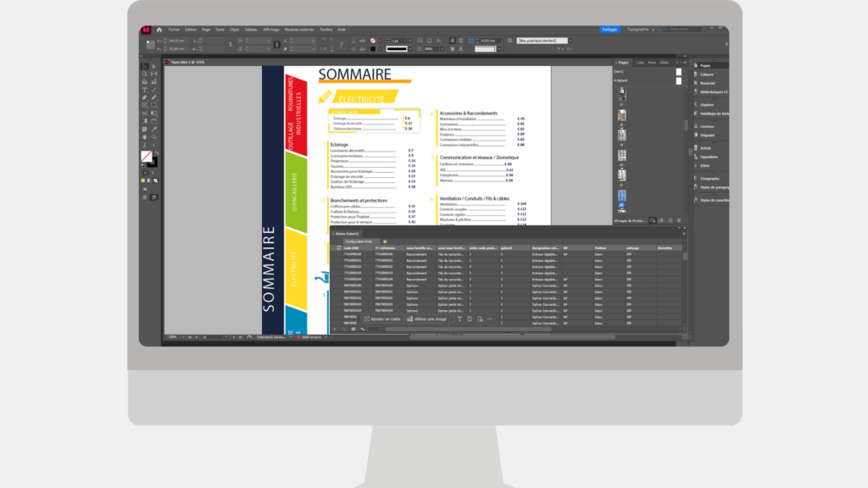This screenshot has height=488, width=868.
Task: Click the InDesign Home icon
Action: click(159, 30)
